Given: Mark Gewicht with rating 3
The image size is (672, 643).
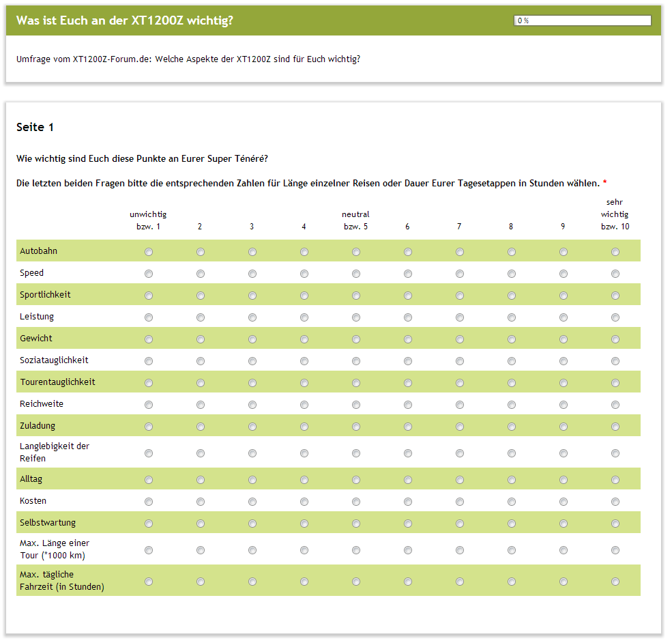Looking at the screenshot, I should point(252,339).
